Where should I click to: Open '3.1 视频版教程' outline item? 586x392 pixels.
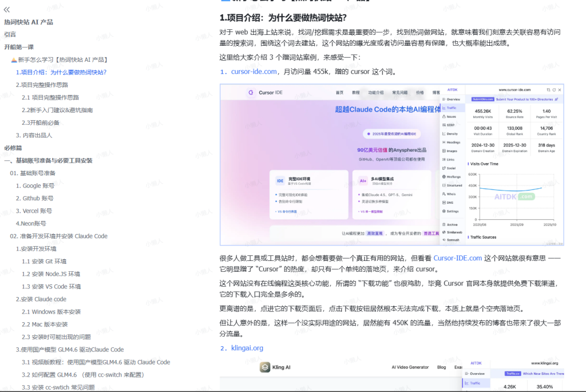(x=96, y=362)
